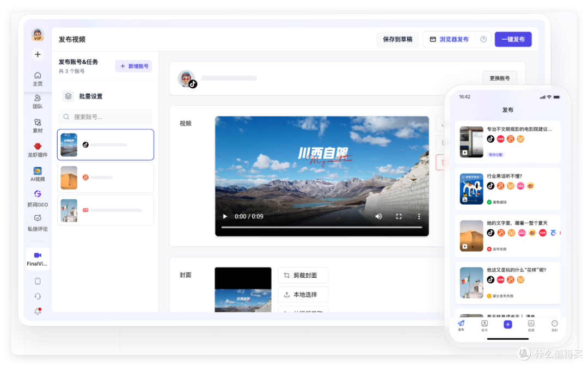This screenshot has height=366, width=588.
Task: Click the plus button below the VIP avatar
Action: [38, 54]
